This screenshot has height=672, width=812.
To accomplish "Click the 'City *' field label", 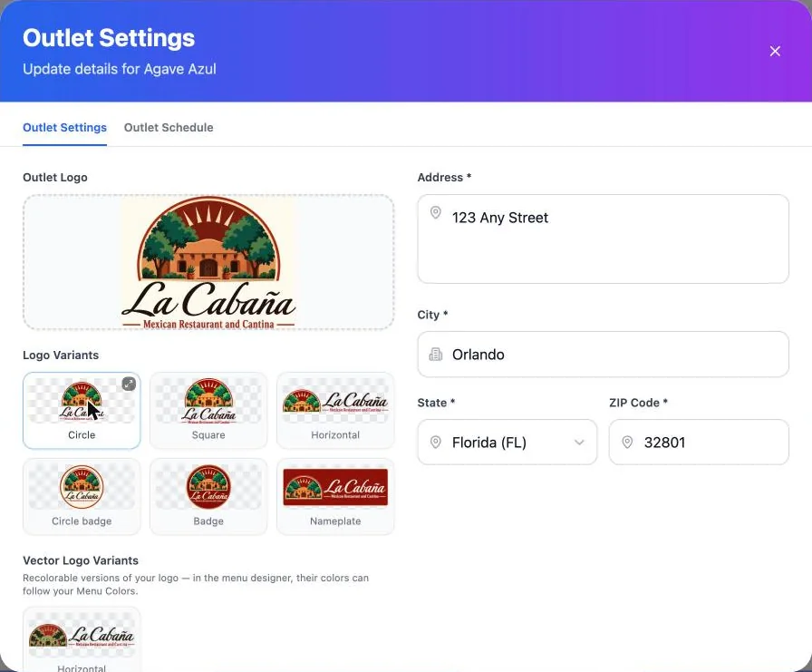I will pyautogui.click(x=432, y=315).
